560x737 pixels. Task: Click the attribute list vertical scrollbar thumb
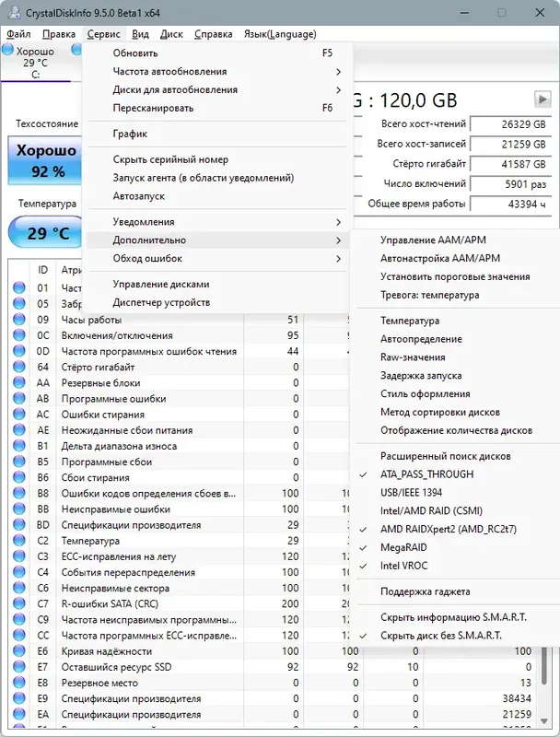(x=544, y=666)
